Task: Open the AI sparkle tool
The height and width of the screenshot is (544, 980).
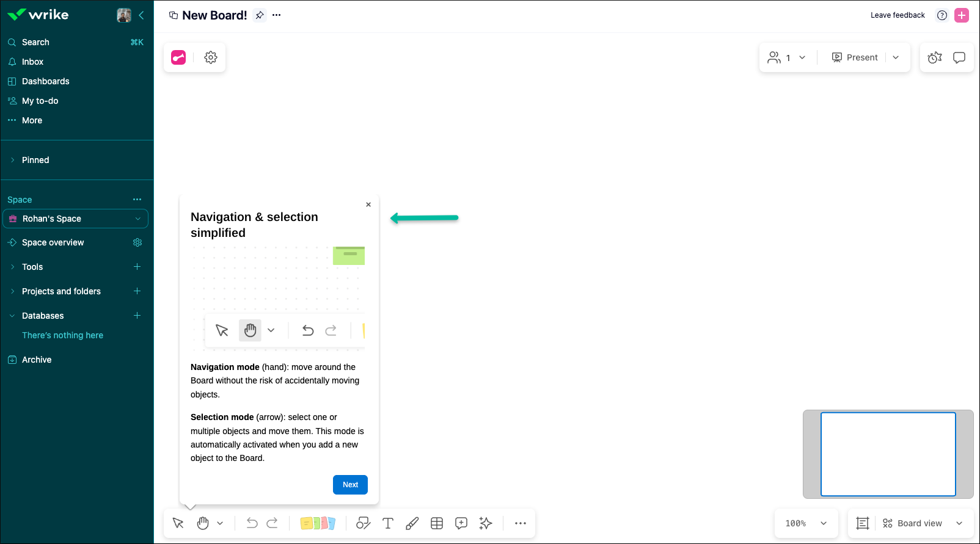Action: (486, 523)
